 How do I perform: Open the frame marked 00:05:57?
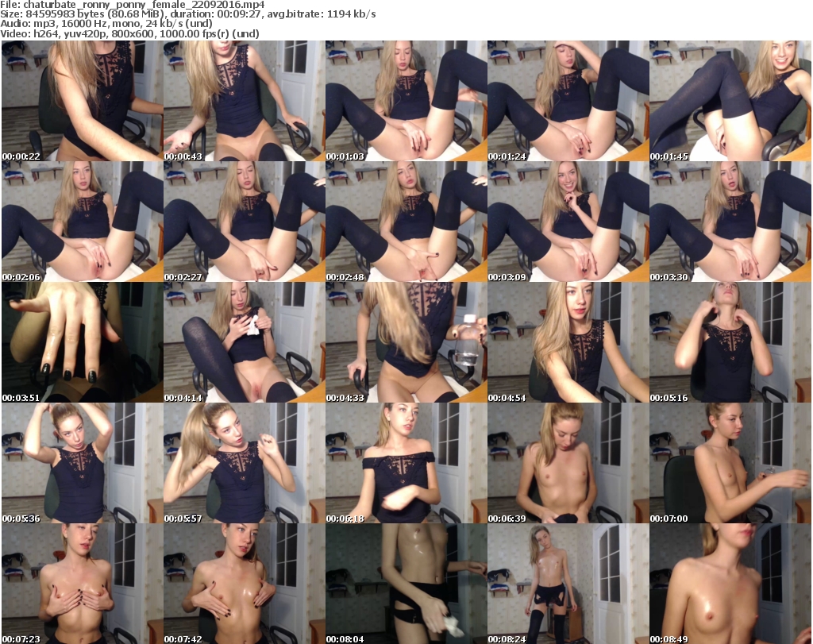click(244, 463)
